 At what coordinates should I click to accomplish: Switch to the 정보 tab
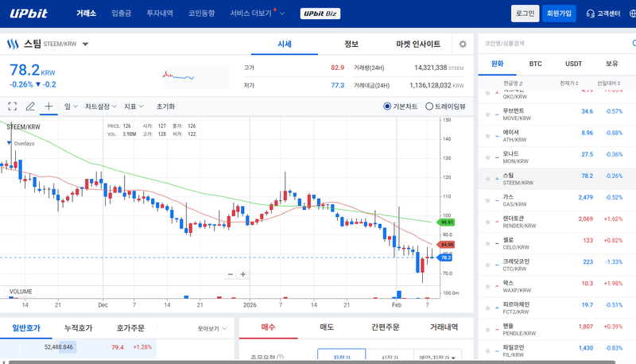351,44
